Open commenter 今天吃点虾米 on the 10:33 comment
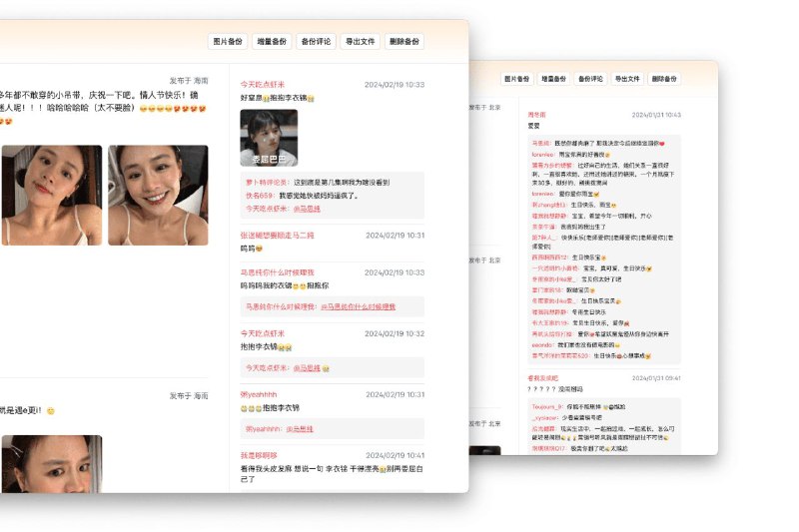The width and height of the screenshot is (799, 532). [263, 85]
